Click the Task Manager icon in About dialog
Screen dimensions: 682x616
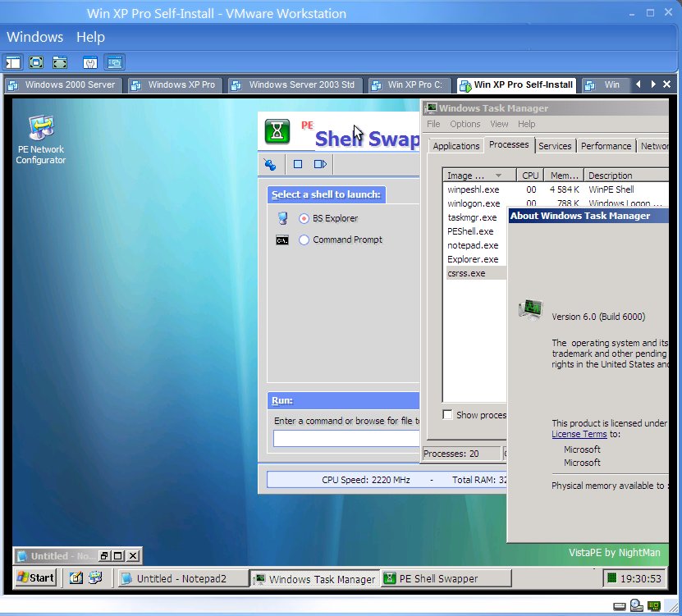[x=531, y=309]
